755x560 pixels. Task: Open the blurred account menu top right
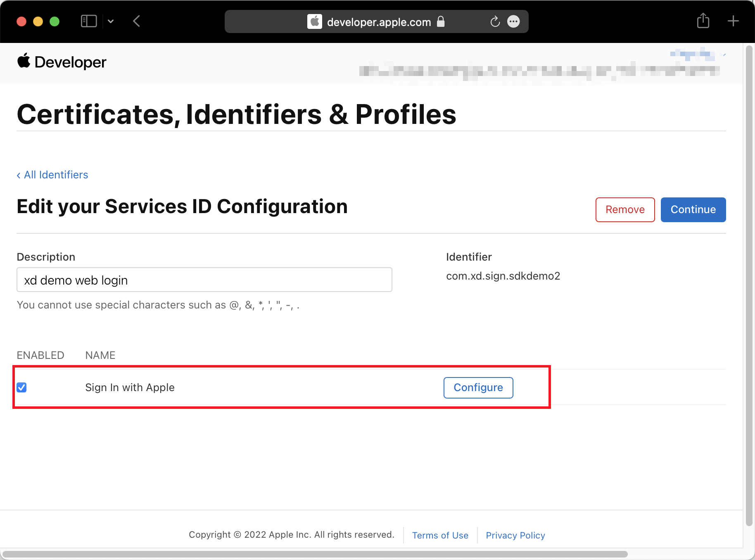pyautogui.click(x=698, y=54)
